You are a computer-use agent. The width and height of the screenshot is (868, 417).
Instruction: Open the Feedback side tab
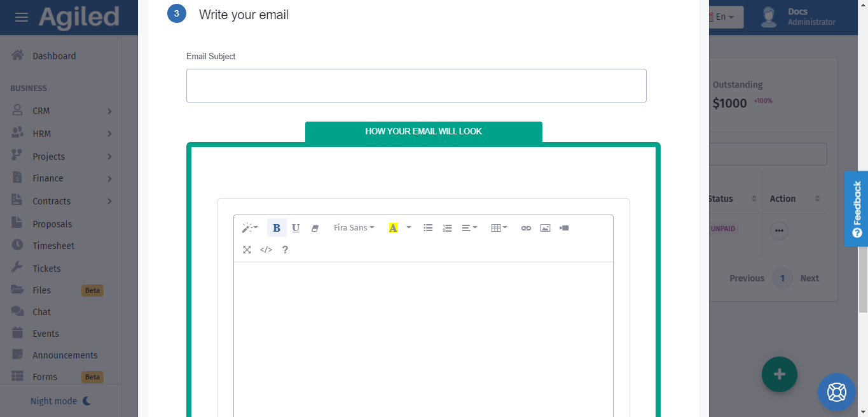coord(856,208)
